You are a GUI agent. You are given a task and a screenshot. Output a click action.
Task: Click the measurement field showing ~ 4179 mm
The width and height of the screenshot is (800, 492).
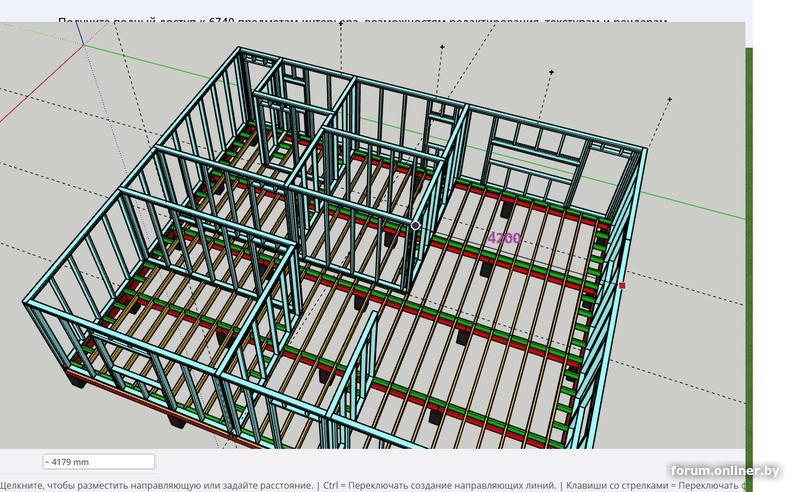(x=98, y=462)
